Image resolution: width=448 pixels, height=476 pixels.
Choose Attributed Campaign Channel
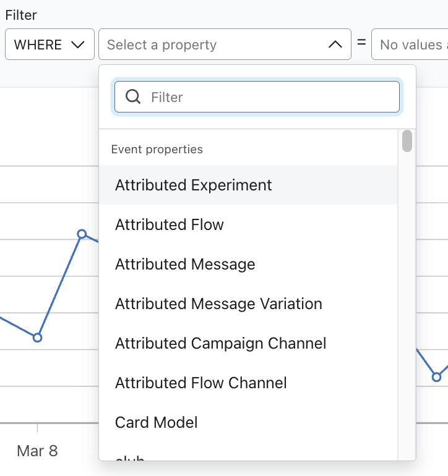point(220,343)
